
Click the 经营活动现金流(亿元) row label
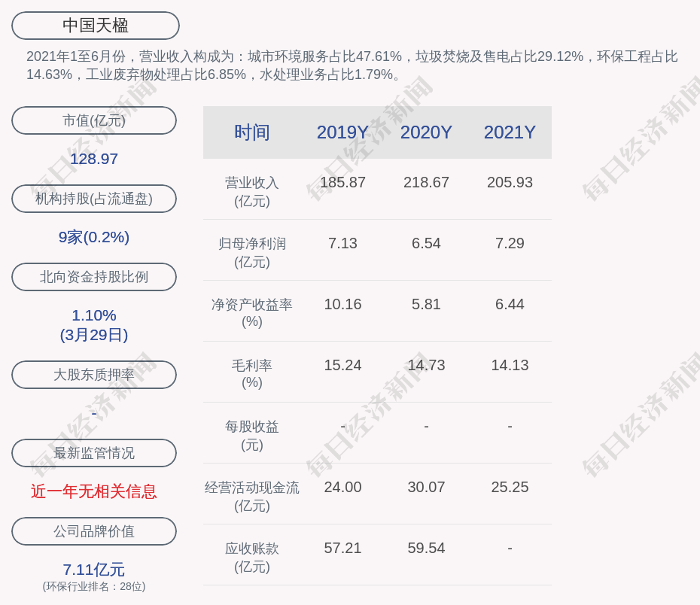click(x=252, y=496)
